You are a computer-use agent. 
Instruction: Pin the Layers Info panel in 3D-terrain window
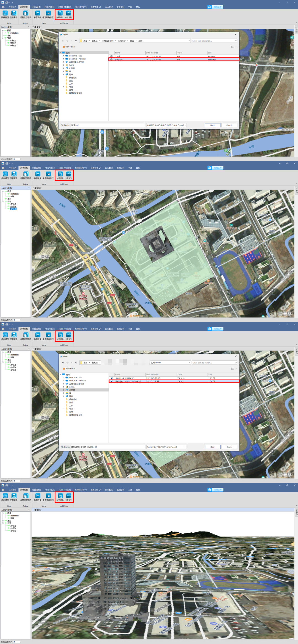point(29,510)
